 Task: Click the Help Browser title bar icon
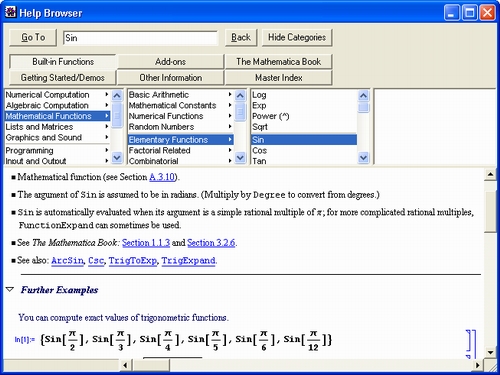(x=10, y=12)
